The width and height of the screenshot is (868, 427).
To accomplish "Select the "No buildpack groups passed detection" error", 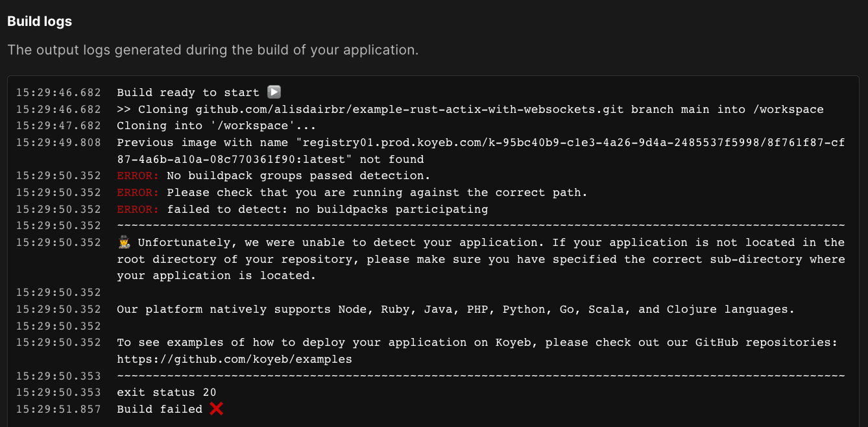I will 298,176.
